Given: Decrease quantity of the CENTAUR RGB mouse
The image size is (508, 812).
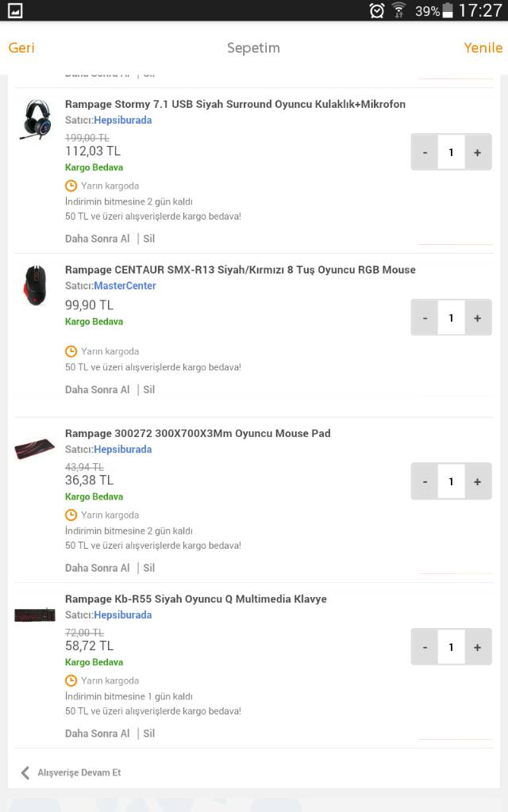Looking at the screenshot, I should [x=425, y=317].
